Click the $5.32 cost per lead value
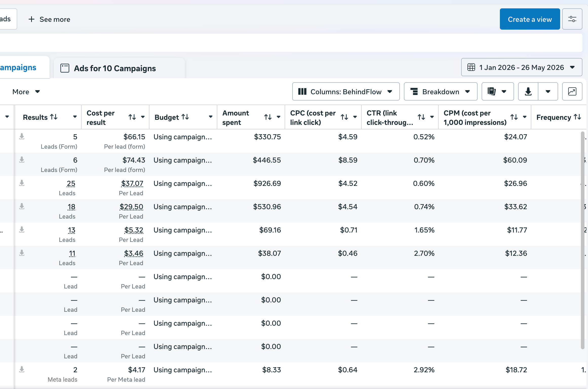The width and height of the screenshot is (588, 389). click(x=134, y=230)
